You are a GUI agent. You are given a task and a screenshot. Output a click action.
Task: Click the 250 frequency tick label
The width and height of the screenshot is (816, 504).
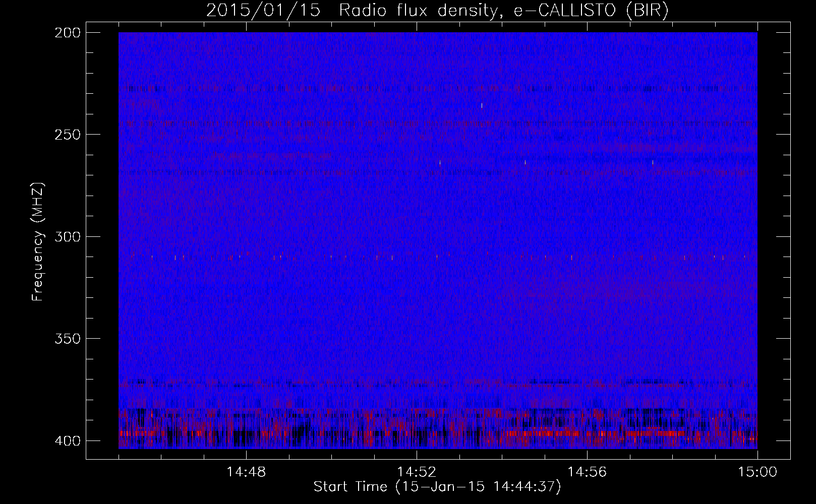pyautogui.click(x=67, y=135)
